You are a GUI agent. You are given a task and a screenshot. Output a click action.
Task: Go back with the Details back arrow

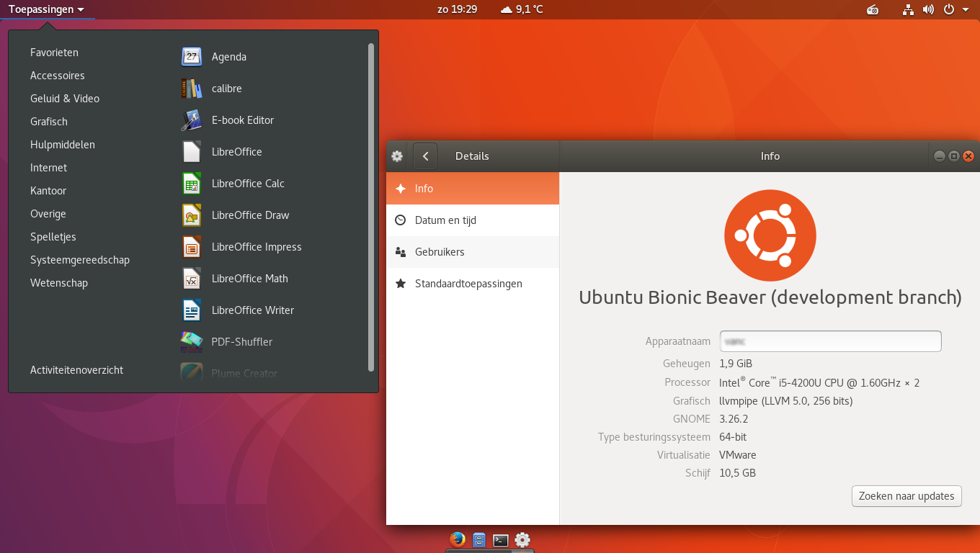[x=425, y=156]
